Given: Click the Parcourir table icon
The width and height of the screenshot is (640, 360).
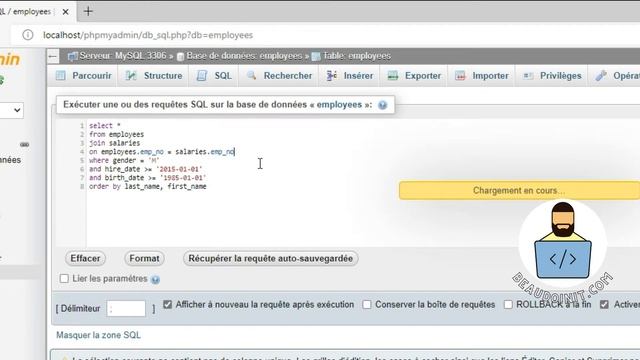Looking at the screenshot, I should click(x=61, y=76).
